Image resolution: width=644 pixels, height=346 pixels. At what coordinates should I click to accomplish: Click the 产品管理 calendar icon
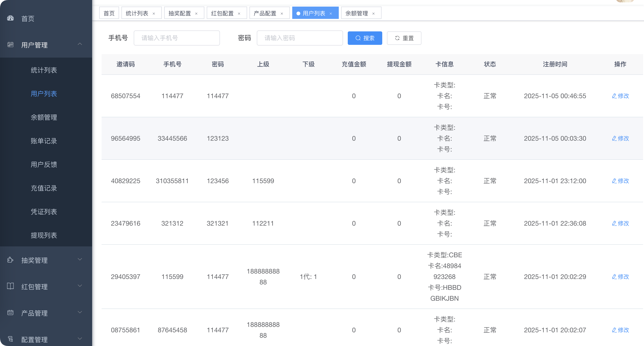point(10,313)
